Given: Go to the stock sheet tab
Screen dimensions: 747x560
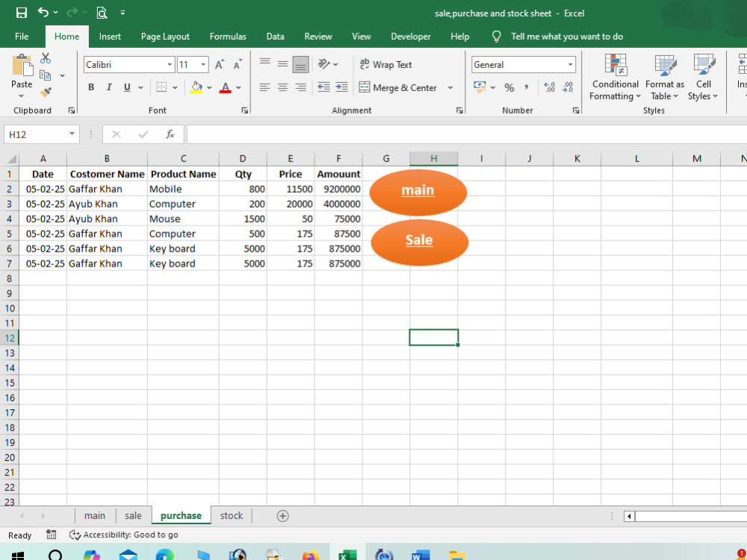Looking at the screenshot, I should pos(232,516).
